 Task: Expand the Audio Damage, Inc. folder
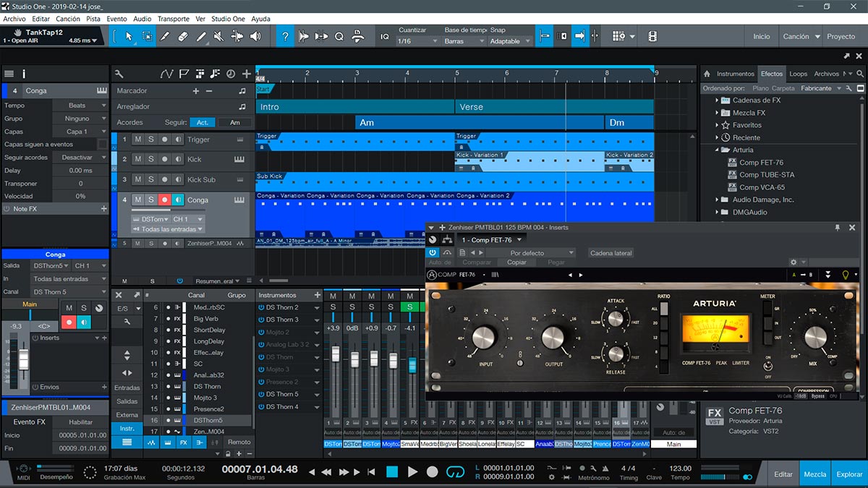[x=718, y=200]
